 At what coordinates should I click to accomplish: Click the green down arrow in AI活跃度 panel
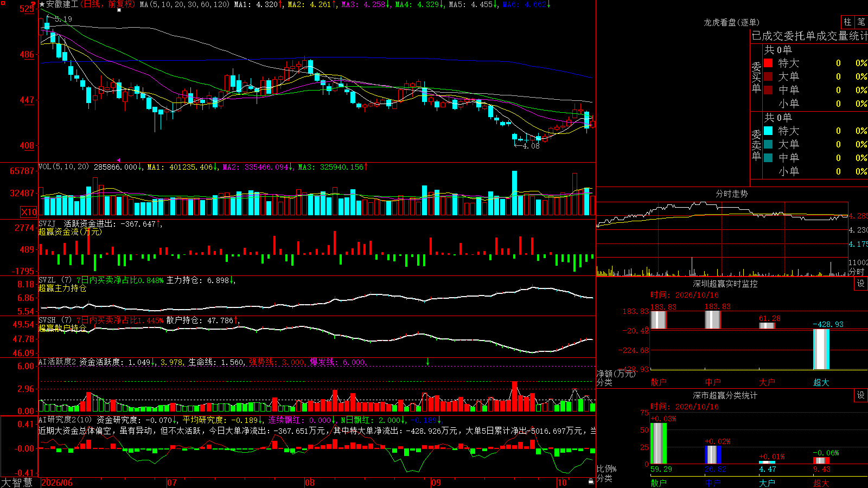coord(427,362)
